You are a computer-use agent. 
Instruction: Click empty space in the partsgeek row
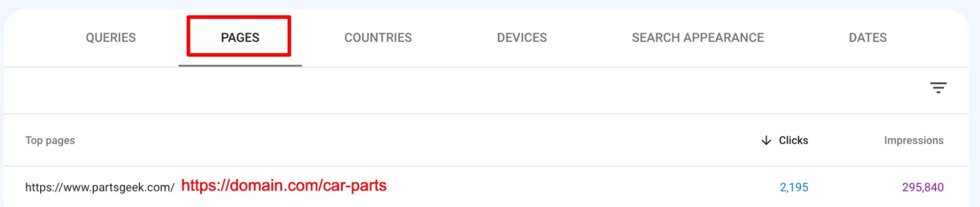564,187
